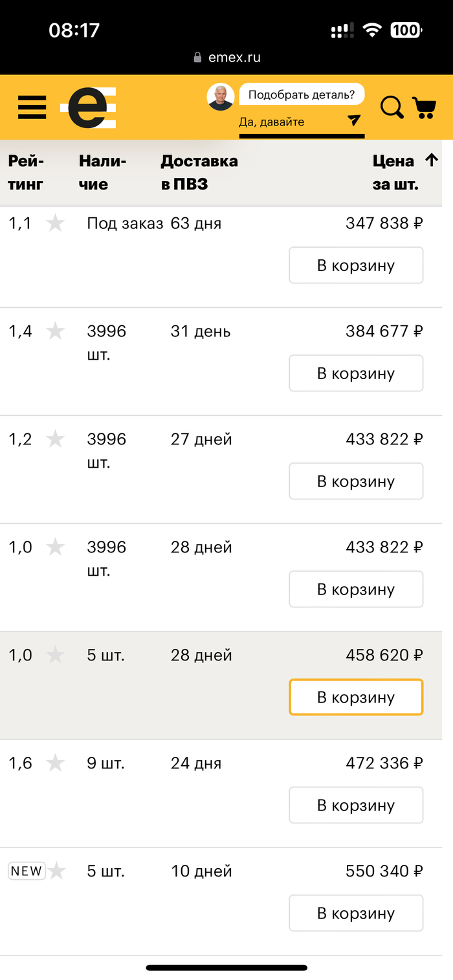Add the 384 677 ₽ offer to cart
The image size is (453, 980).
click(x=356, y=373)
